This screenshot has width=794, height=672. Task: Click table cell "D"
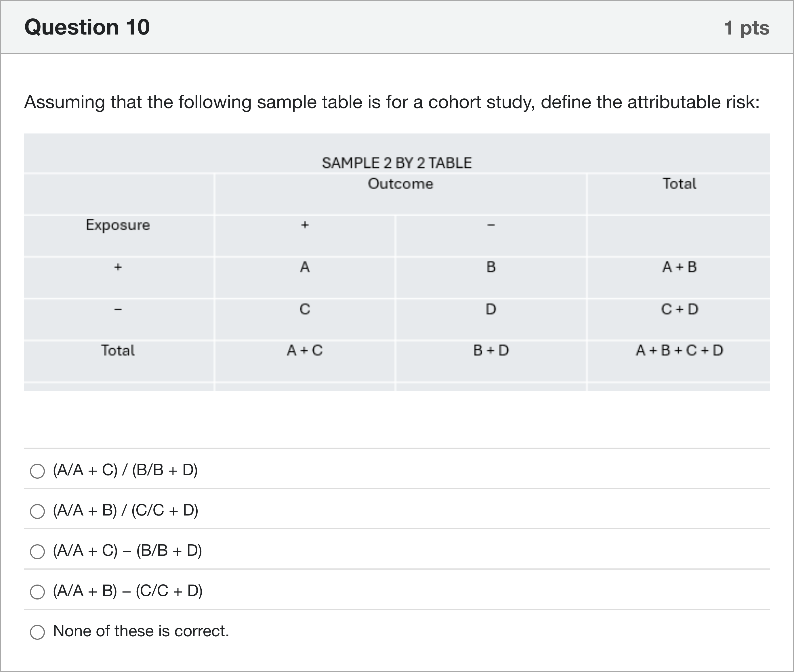click(491, 309)
